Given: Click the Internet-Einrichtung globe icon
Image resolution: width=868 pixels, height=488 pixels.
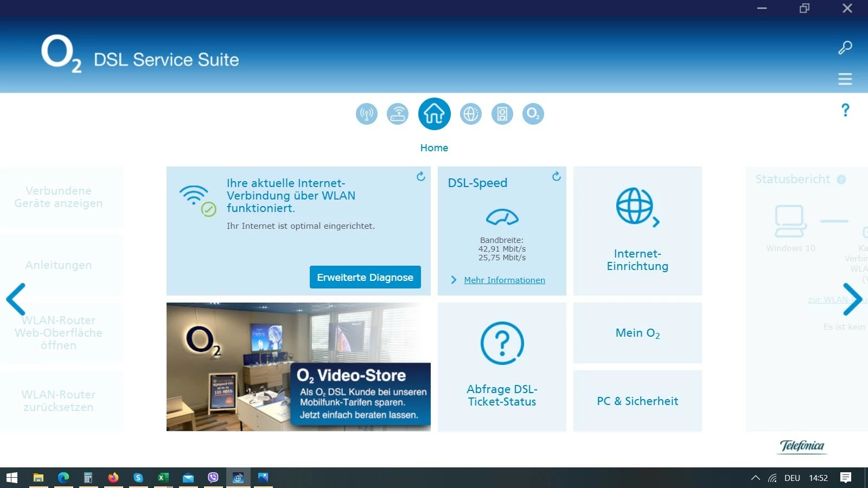Looking at the screenshot, I should pos(637,207).
